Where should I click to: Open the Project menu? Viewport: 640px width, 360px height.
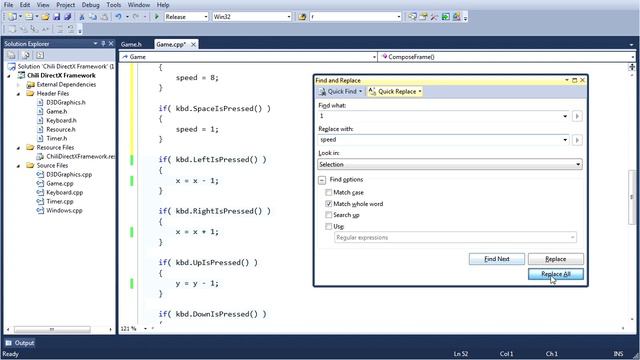[x=66, y=5]
